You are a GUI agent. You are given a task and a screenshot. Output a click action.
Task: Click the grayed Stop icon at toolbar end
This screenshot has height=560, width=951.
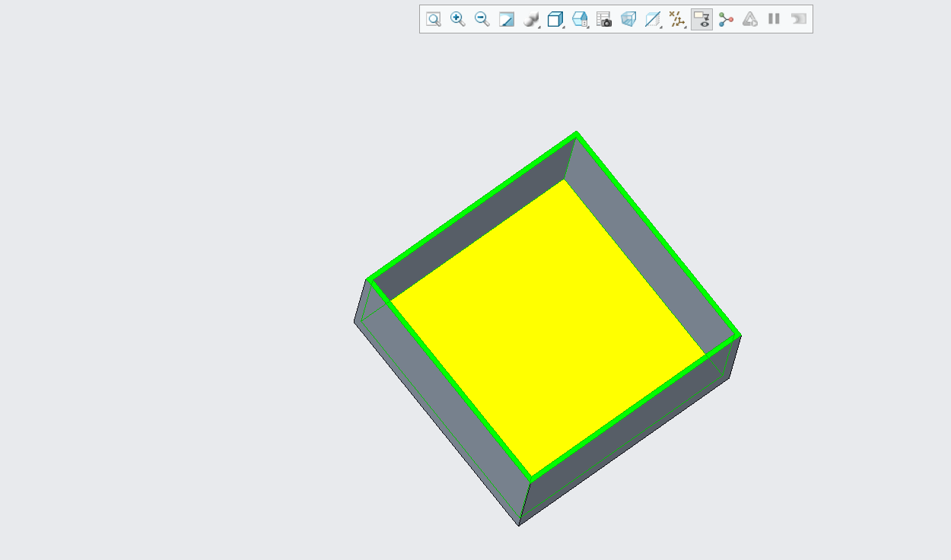coord(798,19)
